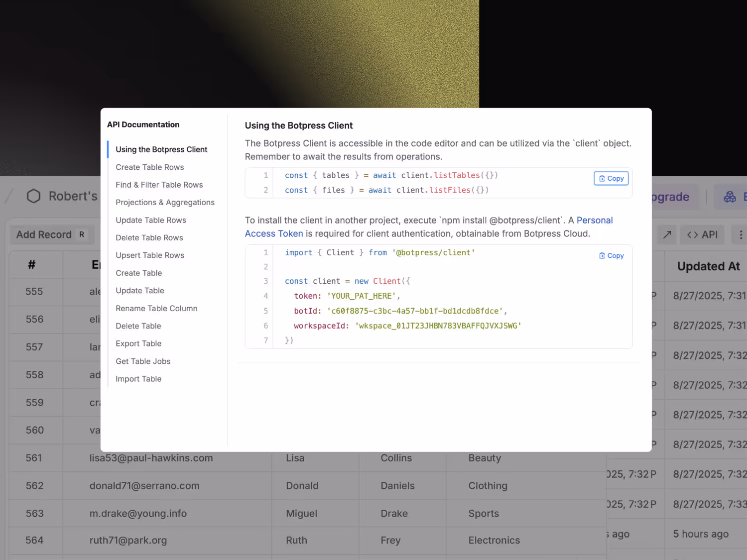
Task: Select Import Table entry
Action: [138, 379]
